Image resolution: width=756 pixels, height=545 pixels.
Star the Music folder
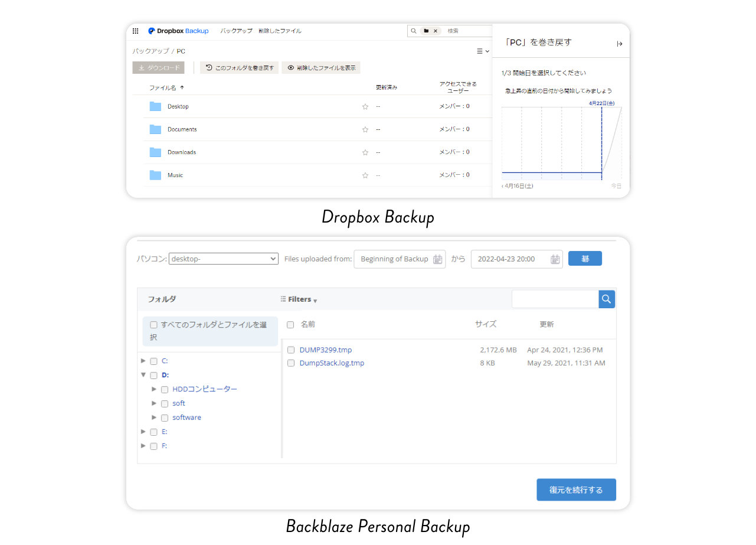365,175
